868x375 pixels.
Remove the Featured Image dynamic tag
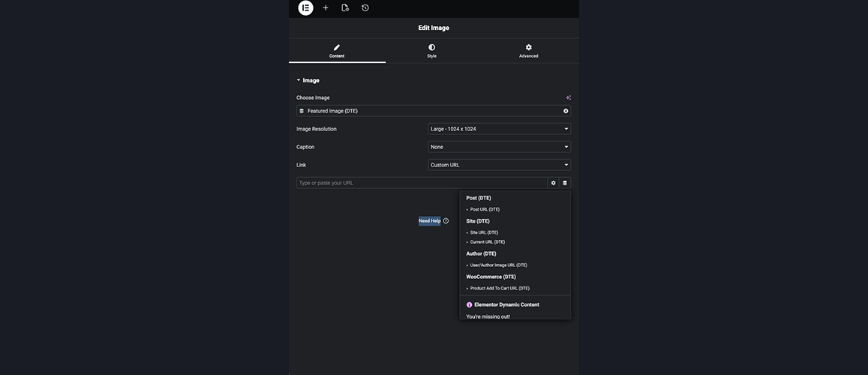(566, 111)
